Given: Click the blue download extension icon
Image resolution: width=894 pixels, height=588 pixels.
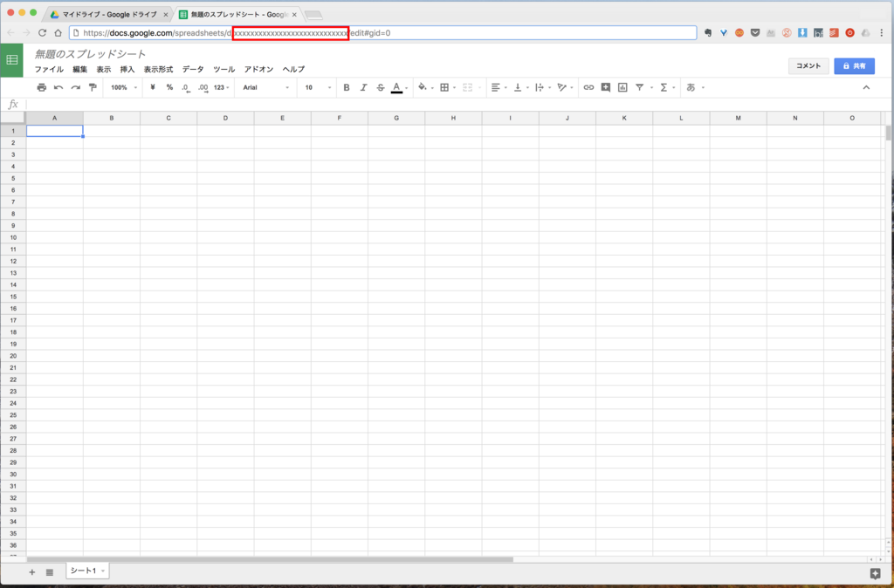Looking at the screenshot, I should [x=802, y=33].
